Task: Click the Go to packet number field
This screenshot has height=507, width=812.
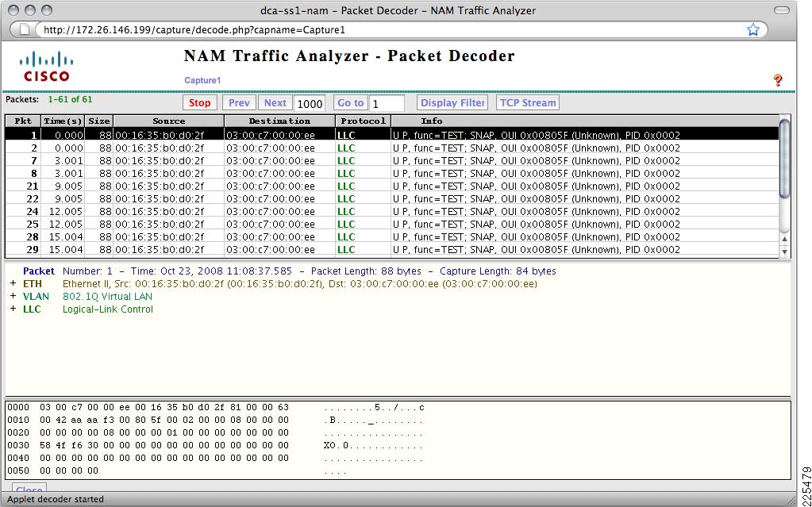Action: pos(387,104)
